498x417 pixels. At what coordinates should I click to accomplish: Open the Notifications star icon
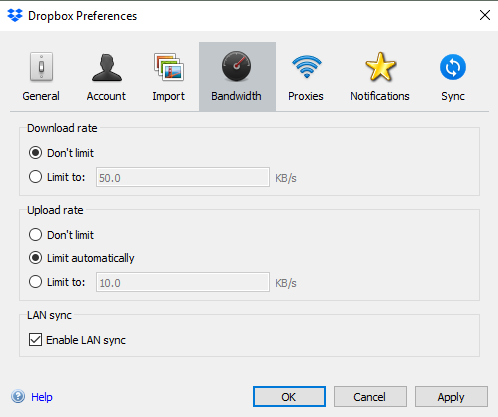tap(380, 67)
